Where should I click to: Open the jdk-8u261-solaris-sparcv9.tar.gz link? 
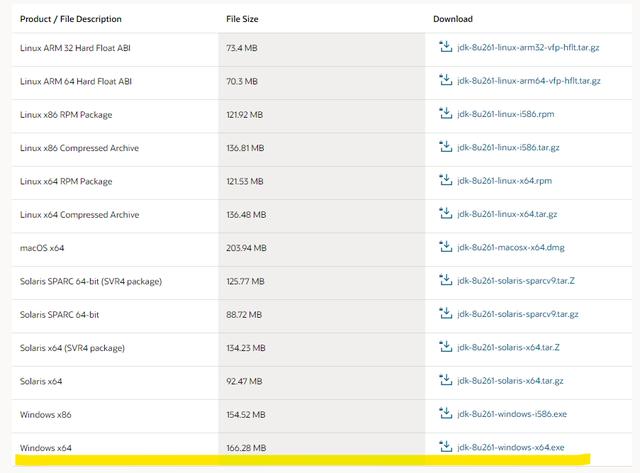[x=518, y=314]
